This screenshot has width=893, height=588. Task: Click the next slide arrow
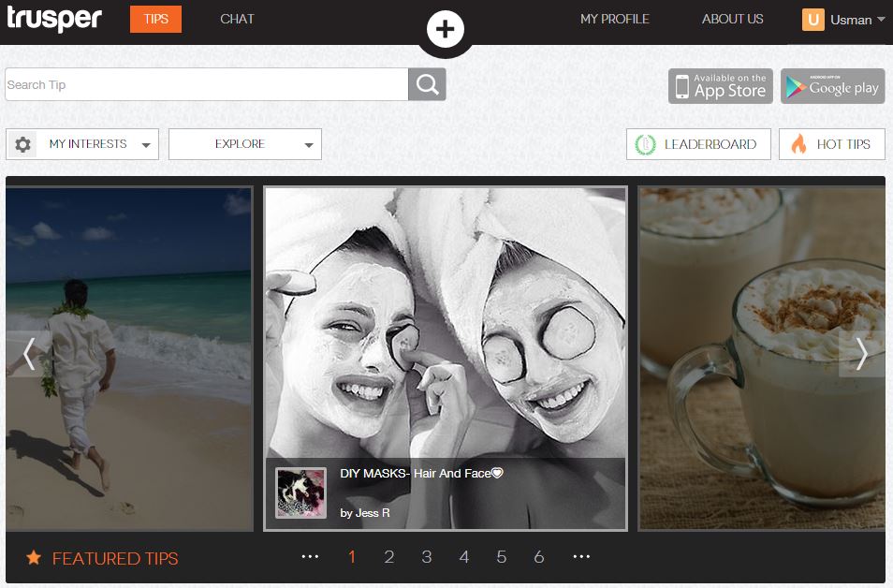pyautogui.click(x=862, y=354)
